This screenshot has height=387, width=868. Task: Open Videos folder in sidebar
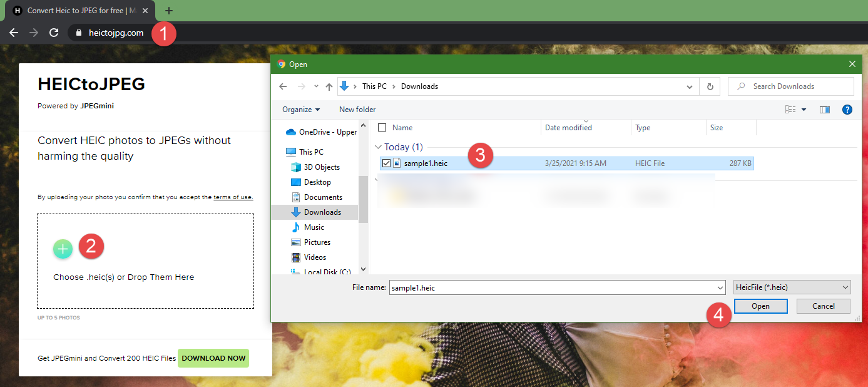[309, 257]
